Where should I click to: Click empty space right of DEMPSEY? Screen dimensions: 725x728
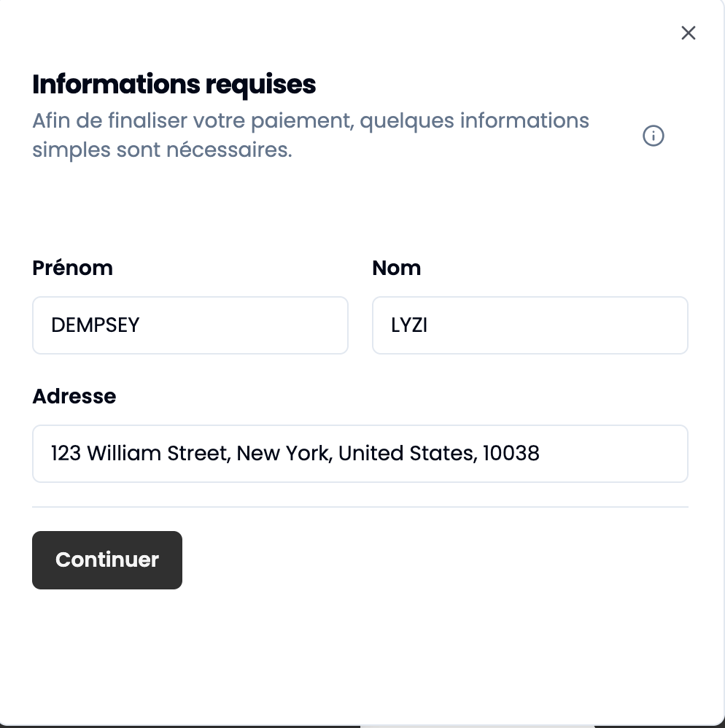pyautogui.click(x=244, y=325)
